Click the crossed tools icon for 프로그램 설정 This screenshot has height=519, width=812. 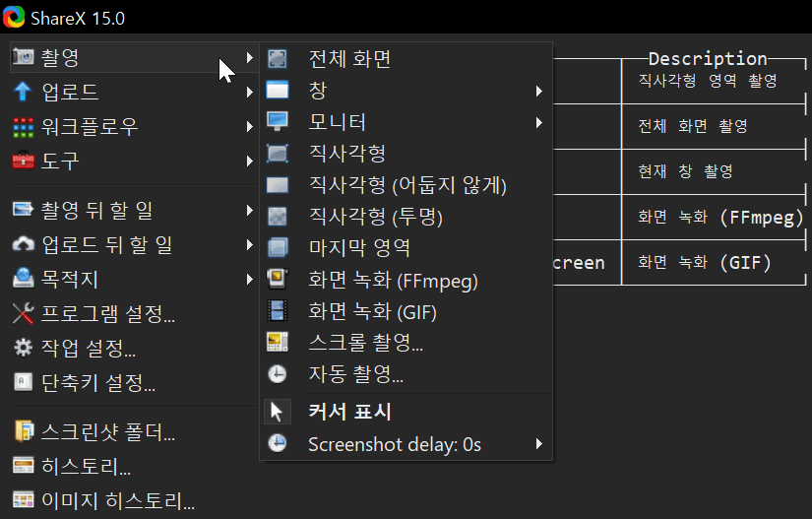click(23, 313)
